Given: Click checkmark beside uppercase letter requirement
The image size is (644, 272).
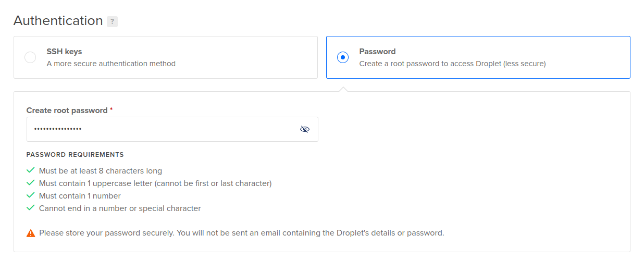Looking at the screenshot, I should click(30, 183).
